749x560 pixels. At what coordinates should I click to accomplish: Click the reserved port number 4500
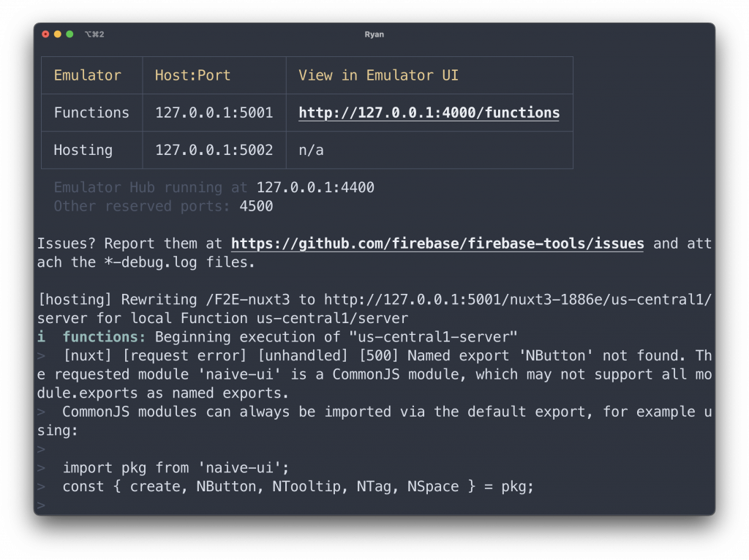point(256,206)
